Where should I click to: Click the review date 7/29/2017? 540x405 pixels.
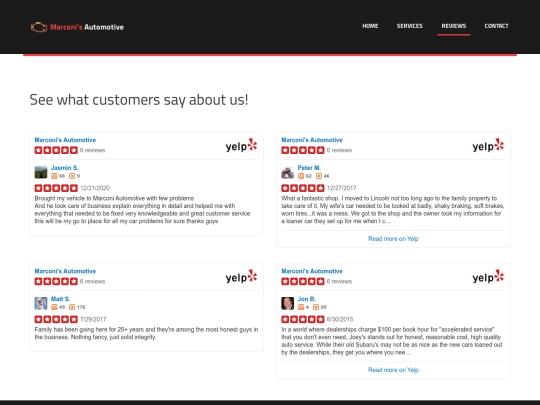(93, 319)
